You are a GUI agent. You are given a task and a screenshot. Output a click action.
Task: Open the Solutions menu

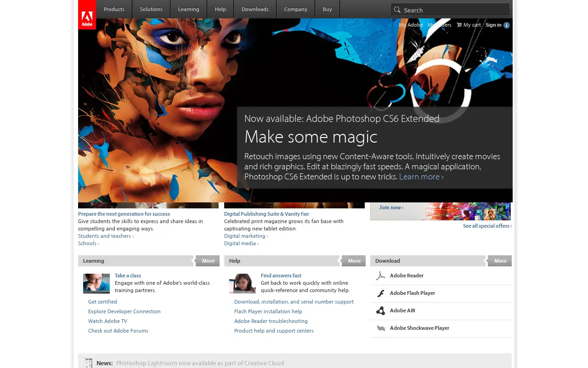[151, 9]
